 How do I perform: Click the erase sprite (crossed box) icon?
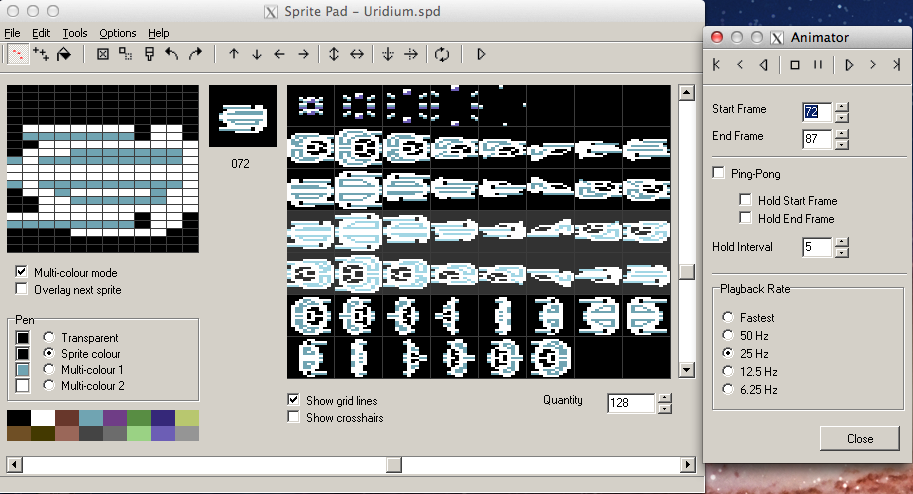[x=102, y=54]
